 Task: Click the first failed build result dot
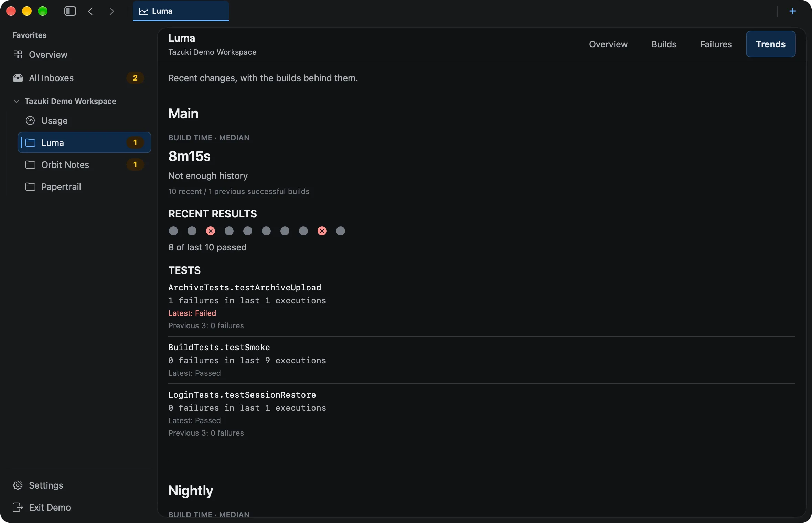[x=211, y=231]
